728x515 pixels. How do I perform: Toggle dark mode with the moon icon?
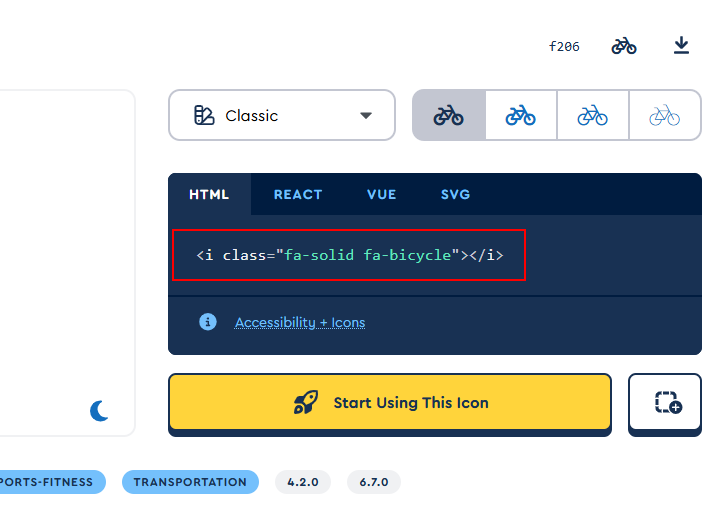coord(99,410)
